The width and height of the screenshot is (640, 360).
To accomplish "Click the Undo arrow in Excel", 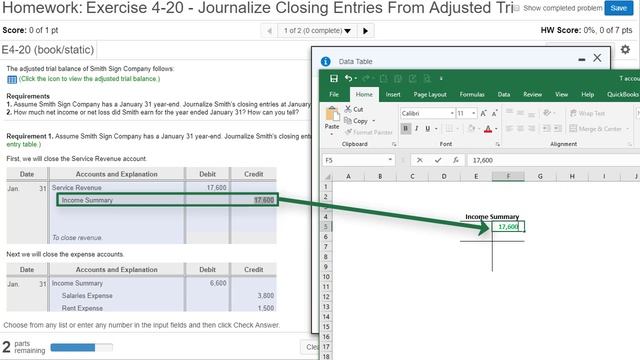I will click(348, 78).
